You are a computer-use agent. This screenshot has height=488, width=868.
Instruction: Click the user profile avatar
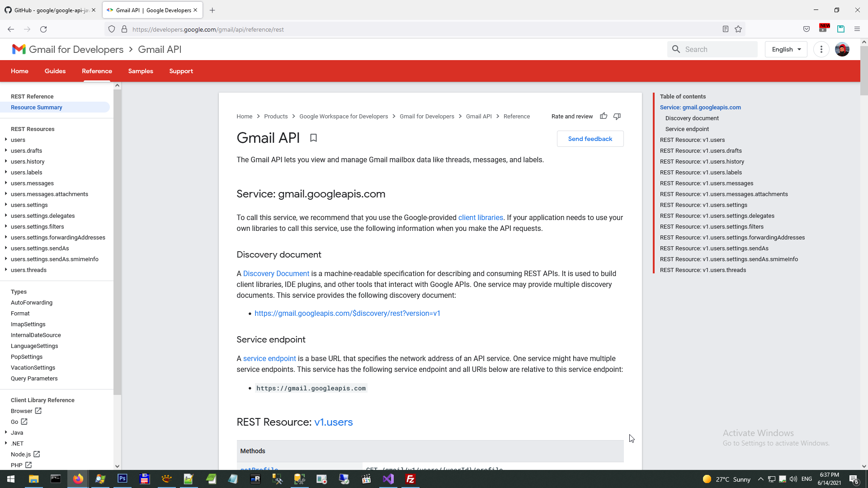pyautogui.click(x=842, y=49)
